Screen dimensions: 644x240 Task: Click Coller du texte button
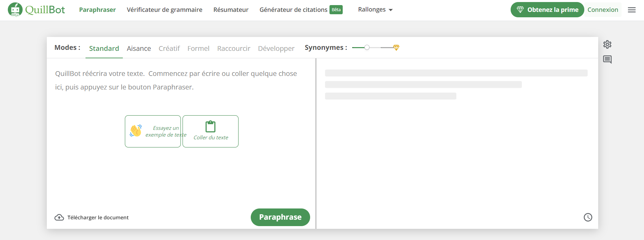(210, 131)
